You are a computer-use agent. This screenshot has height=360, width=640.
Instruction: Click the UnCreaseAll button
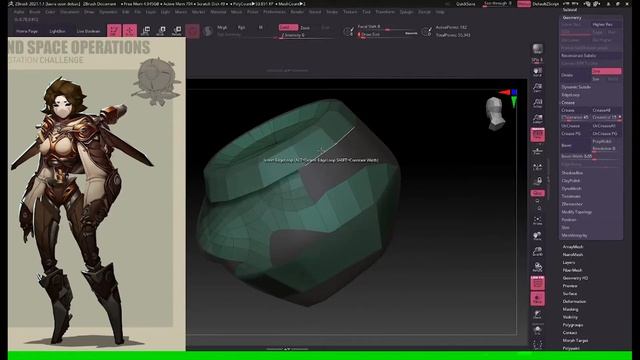pyautogui.click(x=607, y=126)
